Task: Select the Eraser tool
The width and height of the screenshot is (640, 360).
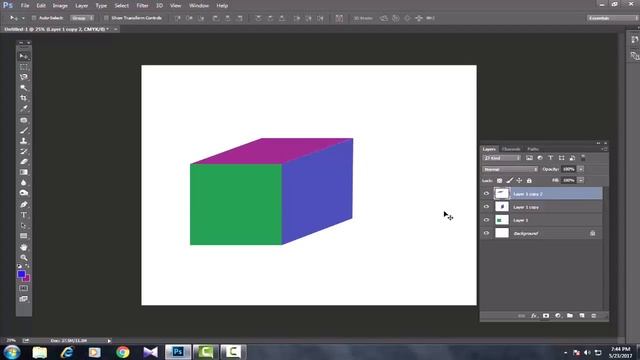Action: (24, 162)
